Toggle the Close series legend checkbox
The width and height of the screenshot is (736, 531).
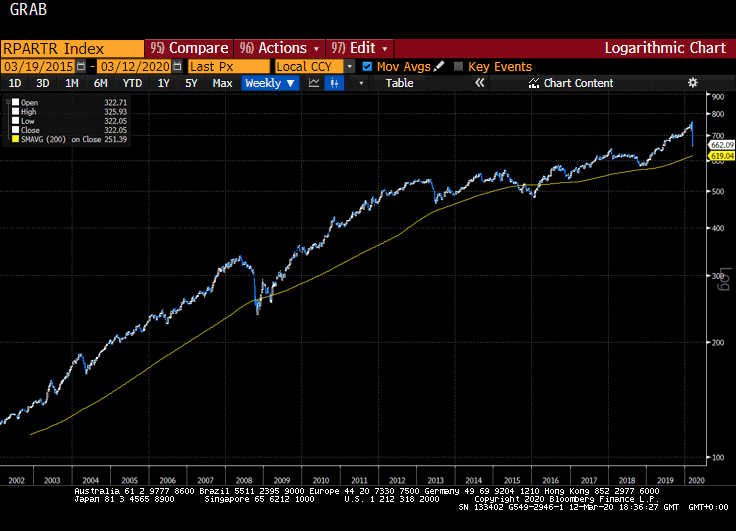(x=15, y=130)
